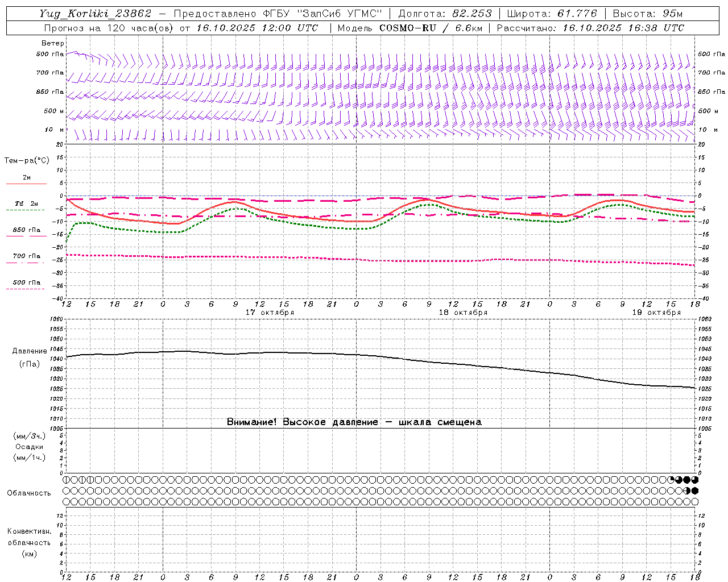Click the 18 октября date label

(x=463, y=313)
